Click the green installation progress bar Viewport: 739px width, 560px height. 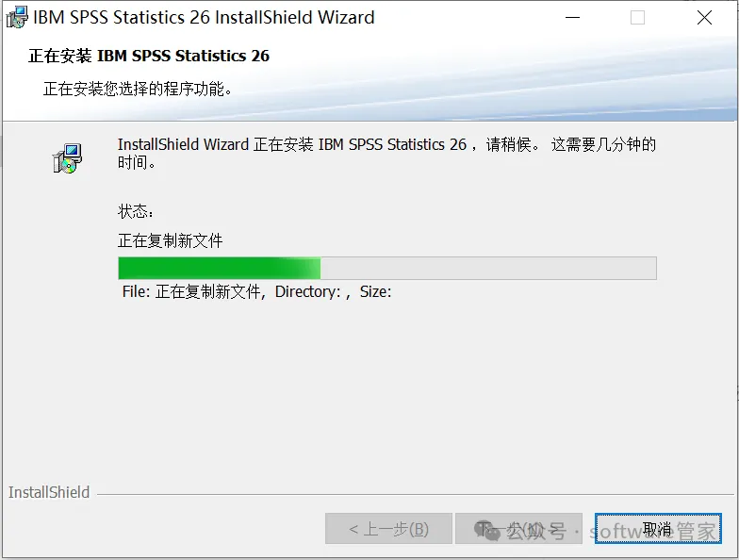pyautogui.click(x=219, y=268)
